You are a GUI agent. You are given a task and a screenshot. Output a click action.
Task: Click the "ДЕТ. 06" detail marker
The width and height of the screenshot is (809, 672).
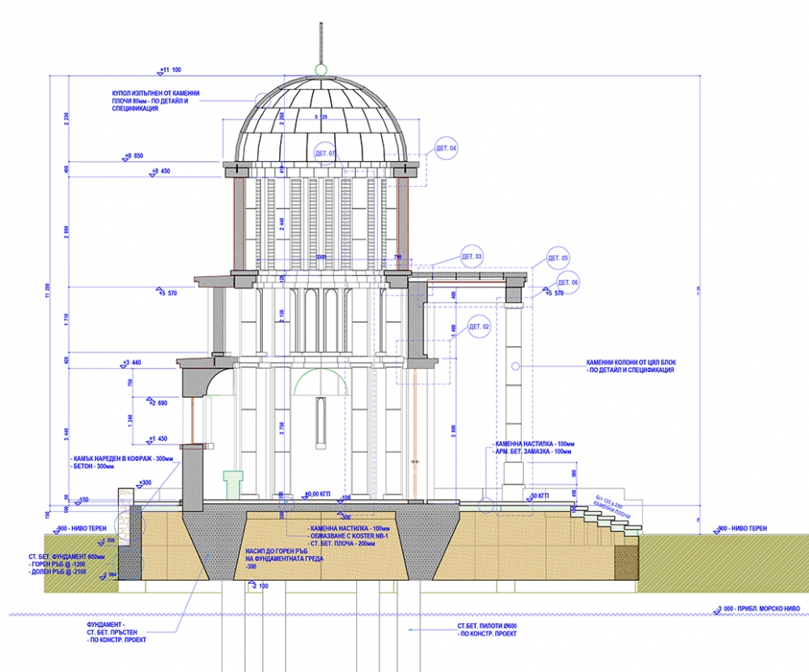[x=568, y=282]
